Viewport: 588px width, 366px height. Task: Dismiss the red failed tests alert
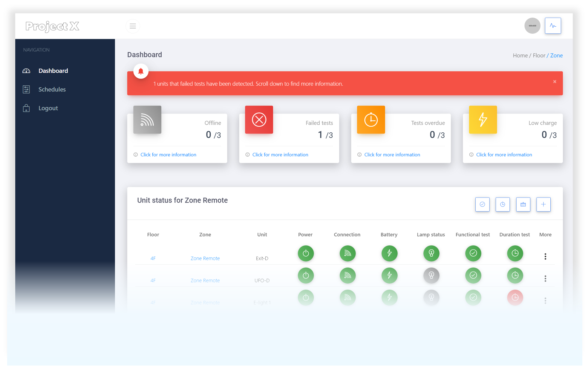pyautogui.click(x=555, y=82)
